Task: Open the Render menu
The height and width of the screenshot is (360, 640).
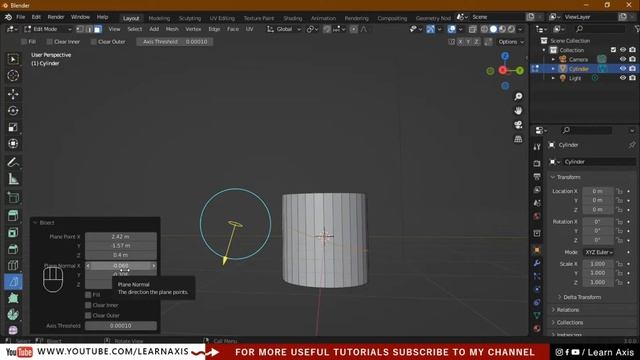Action: point(56,17)
